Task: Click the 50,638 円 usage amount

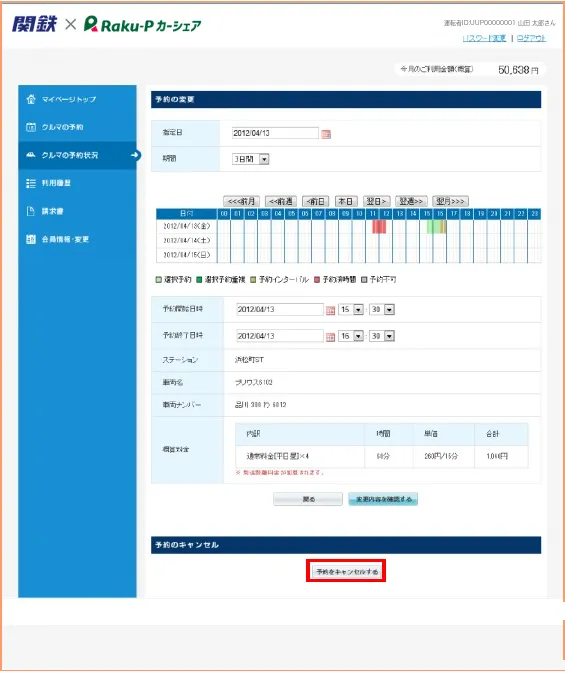Action: pos(518,70)
